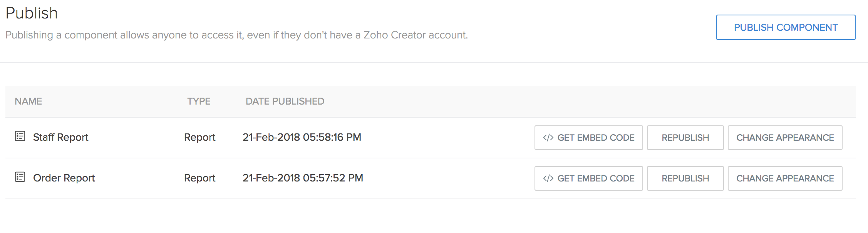Viewport: 868px width, 233px height.
Task: Open Change Appearance for Staff Report
Action: tap(785, 137)
